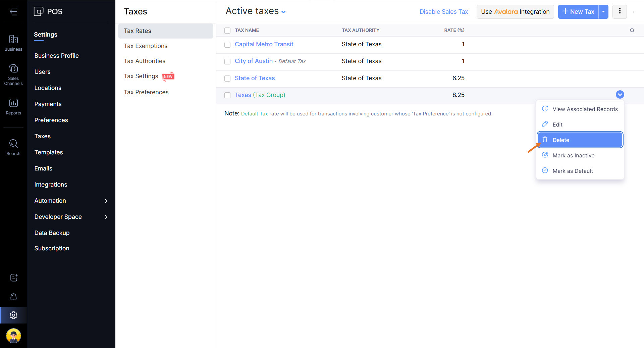Open the user profile avatar
The image size is (644, 348).
[13, 336]
